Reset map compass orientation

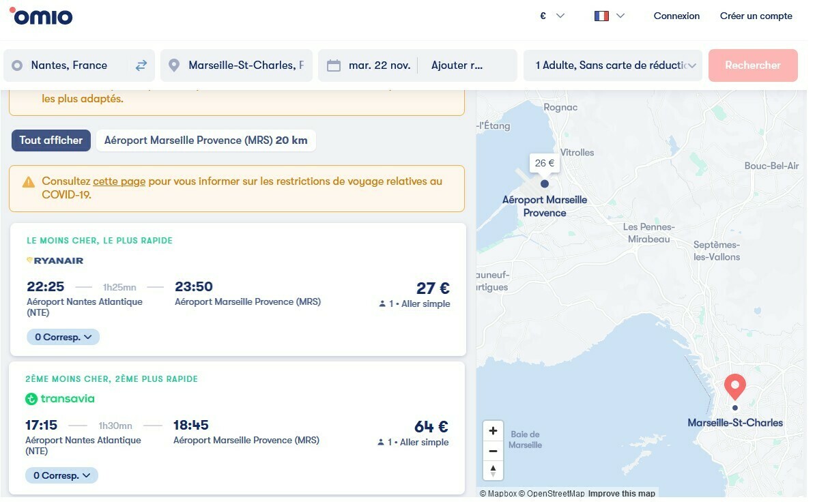[x=493, y=471]
